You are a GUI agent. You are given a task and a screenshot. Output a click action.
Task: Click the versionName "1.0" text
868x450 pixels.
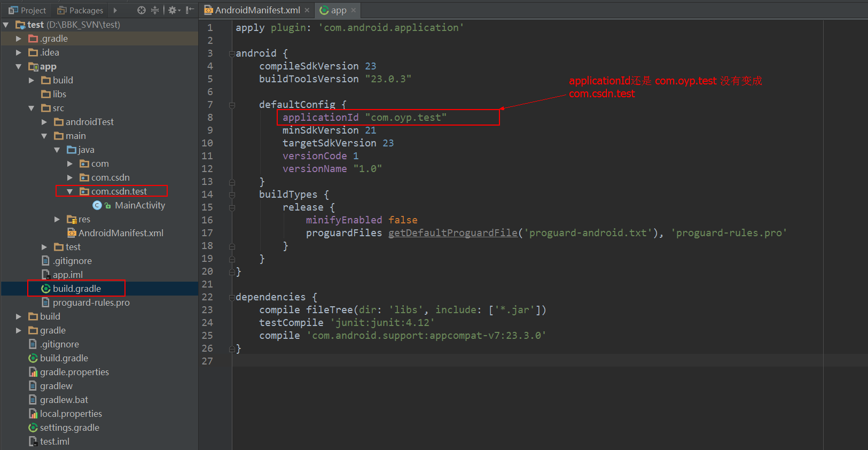point(332,169)
